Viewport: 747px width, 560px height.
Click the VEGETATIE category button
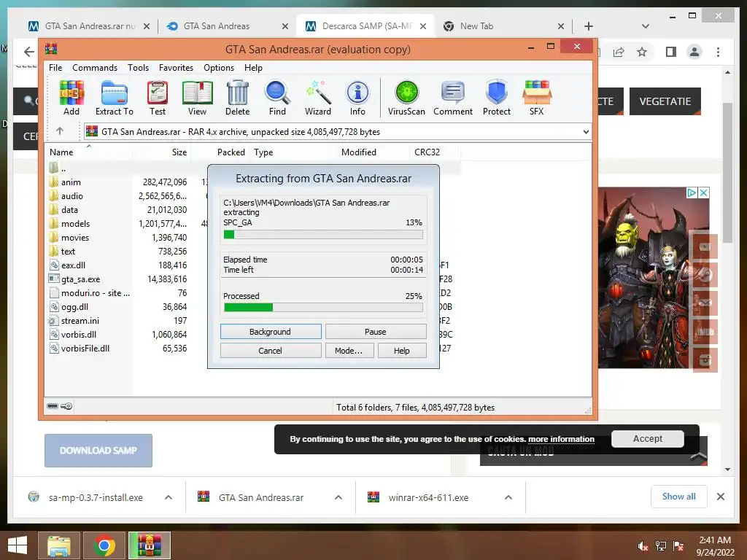click(665, 101)
